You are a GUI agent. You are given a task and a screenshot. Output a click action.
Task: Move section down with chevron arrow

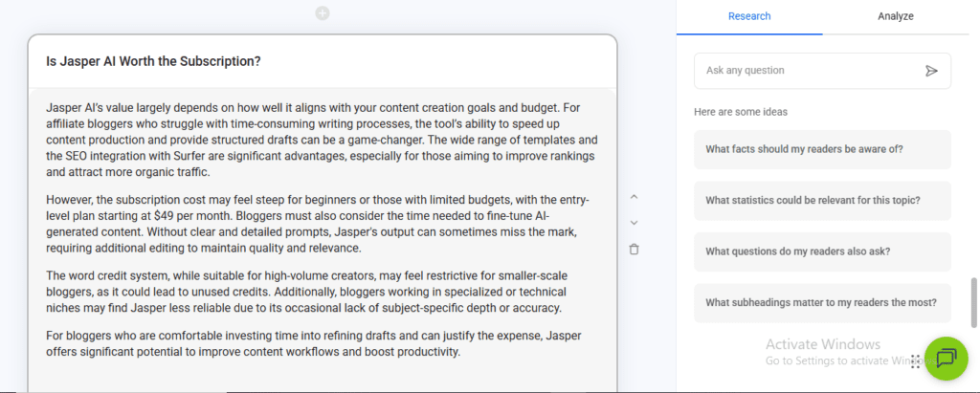coord(634,223)
